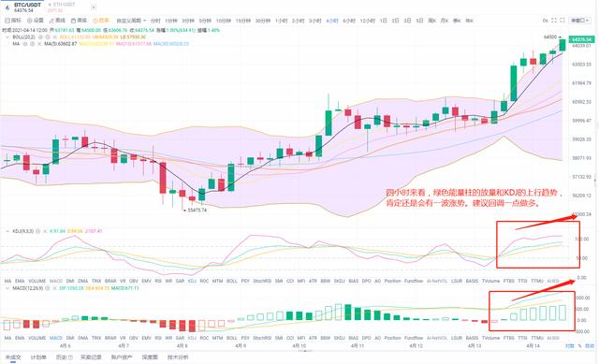Collapse the MACD(12,26,9) pane chevron
Screen dimensions: 599x364
coord(7,288)
